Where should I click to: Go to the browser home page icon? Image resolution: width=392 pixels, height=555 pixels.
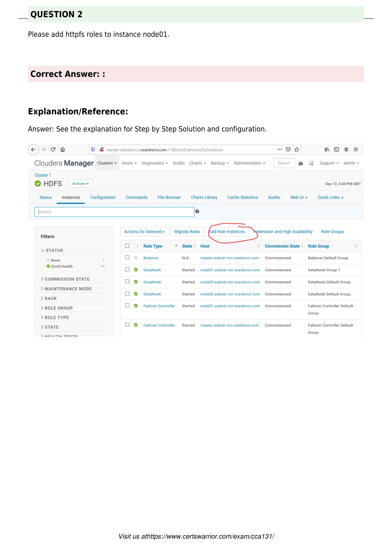(63, 149)
